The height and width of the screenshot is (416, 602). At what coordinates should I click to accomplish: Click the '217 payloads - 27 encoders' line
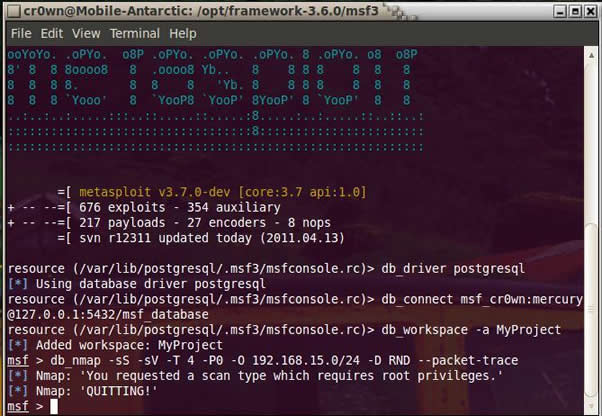[x=205, y=223]
